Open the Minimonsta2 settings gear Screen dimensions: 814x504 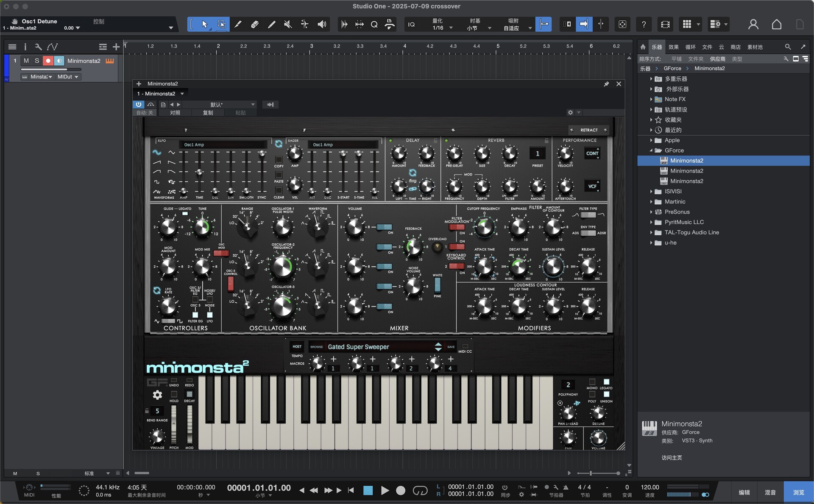pyautogui.click(x=157, y=395)
